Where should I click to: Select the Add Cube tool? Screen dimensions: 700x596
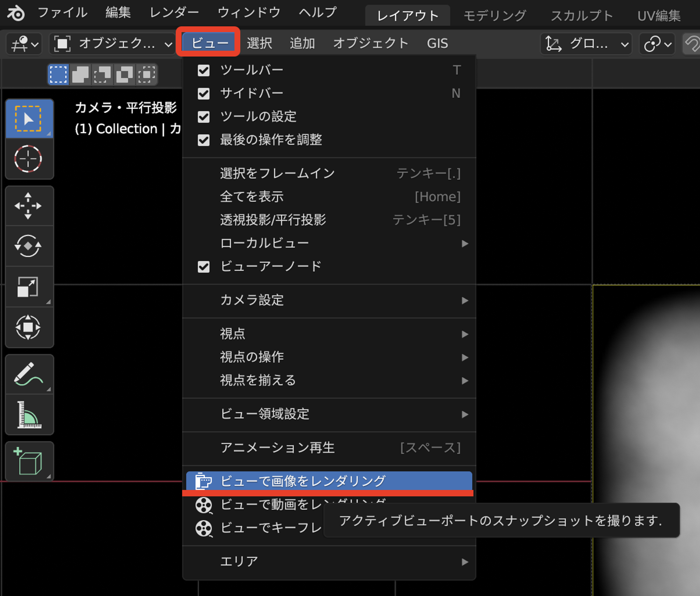(x=29, y=461)
